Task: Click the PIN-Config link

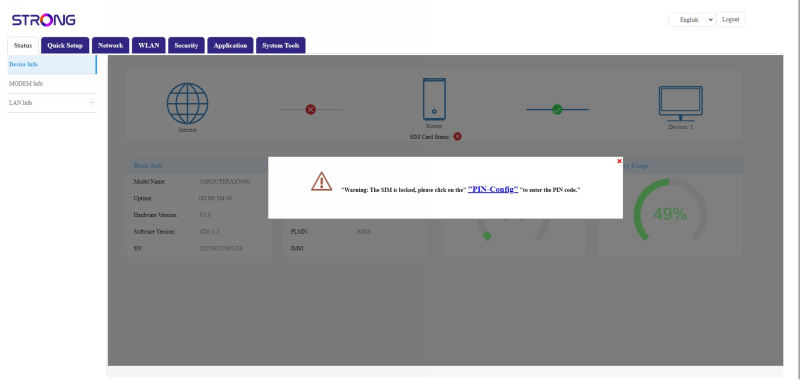Action: (x=493, y=189)
